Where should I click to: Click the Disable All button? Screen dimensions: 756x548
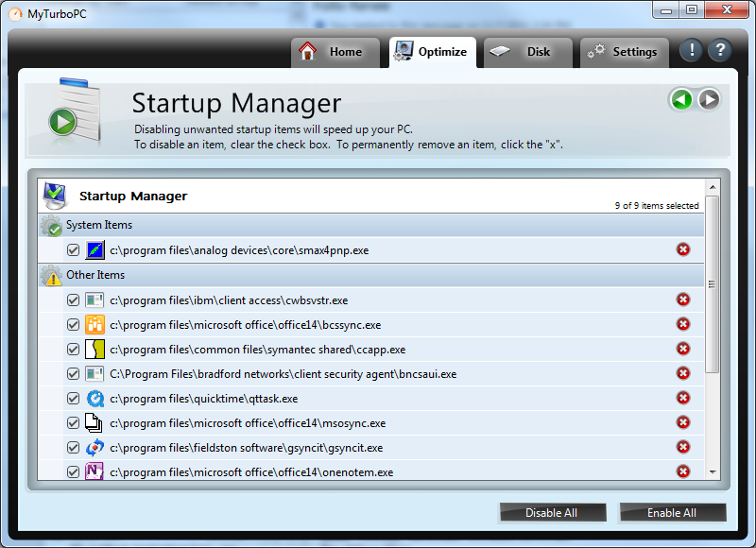(x=553, y=513)
